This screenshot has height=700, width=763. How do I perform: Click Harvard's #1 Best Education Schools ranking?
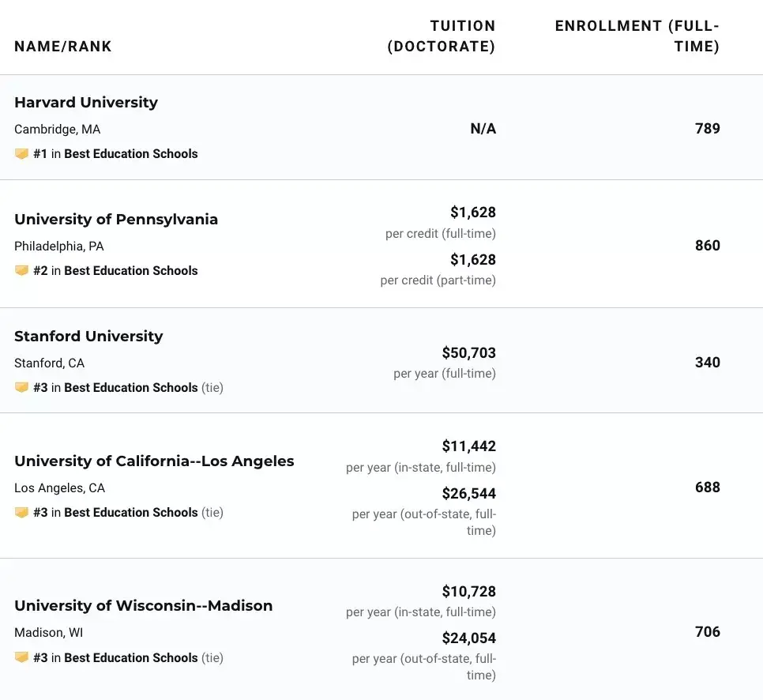click(x=115, y=154)
